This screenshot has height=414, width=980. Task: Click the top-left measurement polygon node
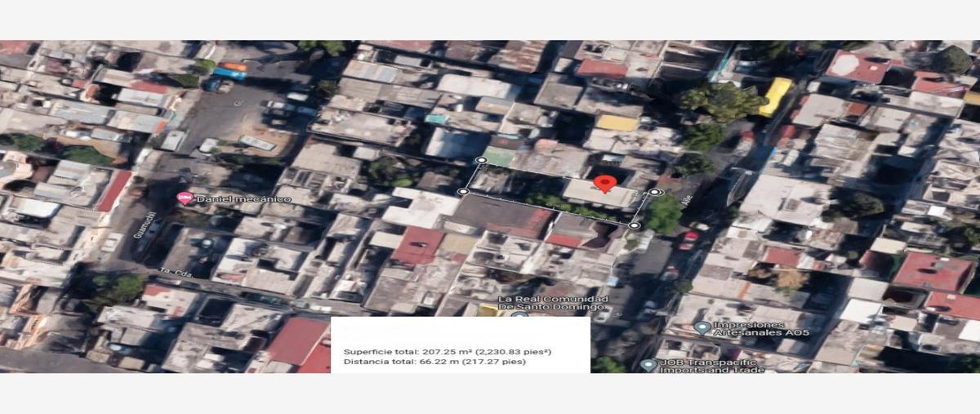click(481, 161)
